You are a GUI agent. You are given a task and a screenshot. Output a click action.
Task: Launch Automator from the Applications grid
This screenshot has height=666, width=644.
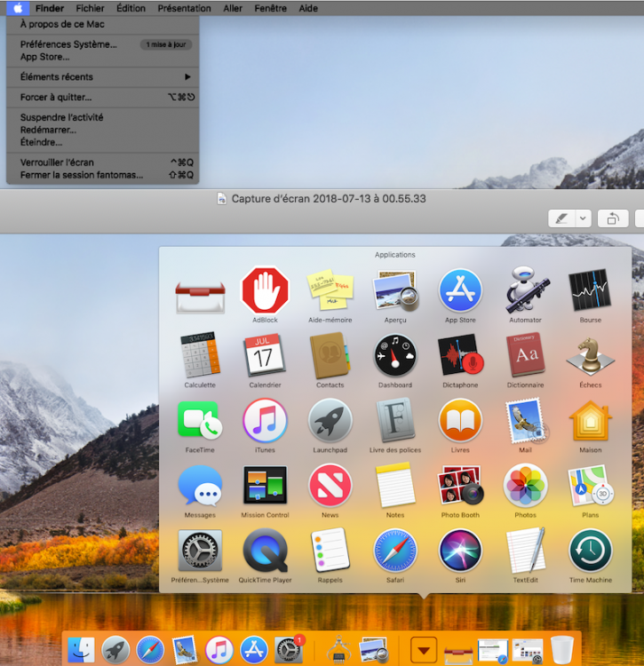click(x=526, y=290)
